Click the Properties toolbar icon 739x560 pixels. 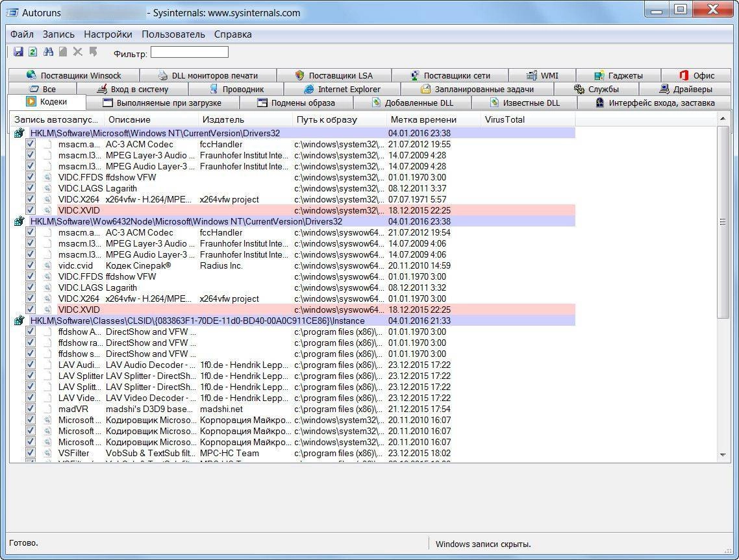[x=63, y=52]
